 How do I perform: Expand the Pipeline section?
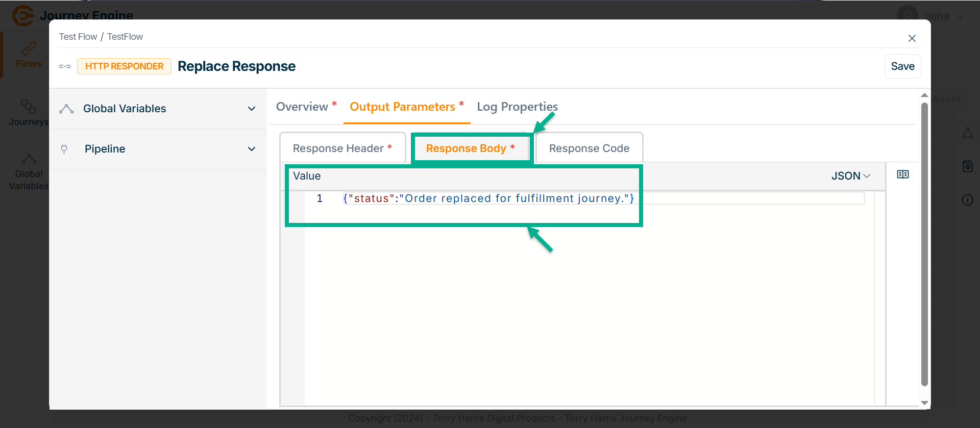pos(251,149)
